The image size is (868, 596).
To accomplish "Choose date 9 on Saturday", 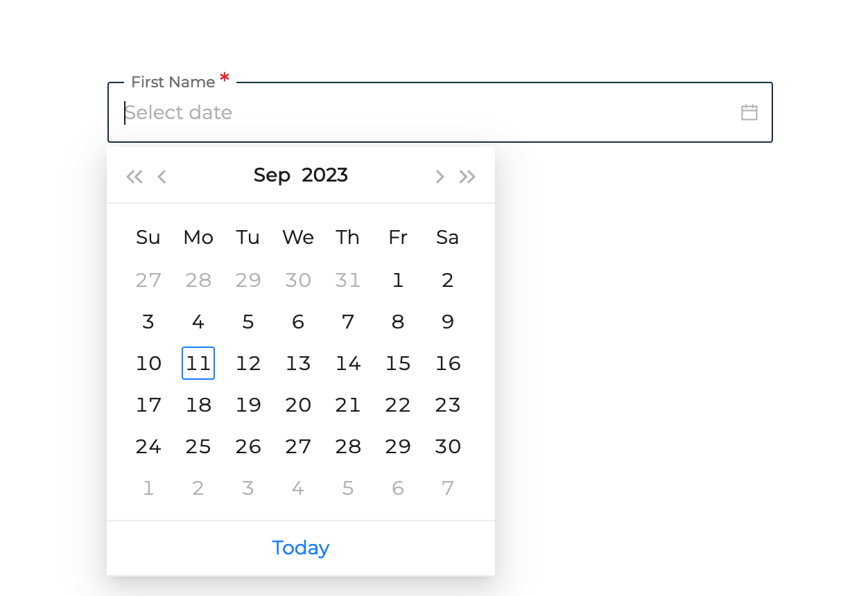I will 448,322.
